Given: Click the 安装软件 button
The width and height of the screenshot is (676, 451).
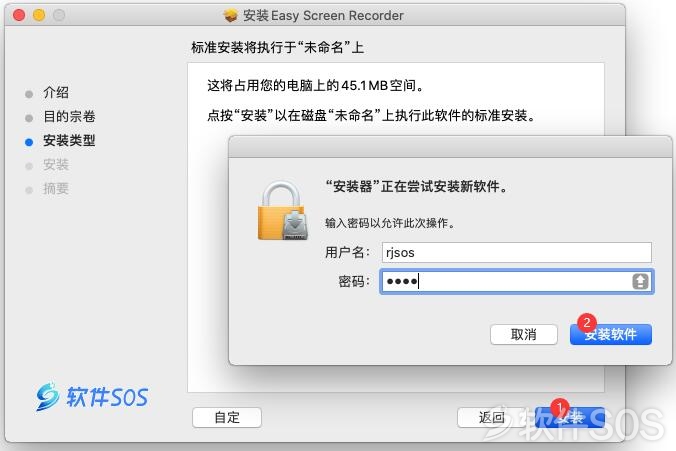Looking at the screenshot, I should tap(610, 335).
